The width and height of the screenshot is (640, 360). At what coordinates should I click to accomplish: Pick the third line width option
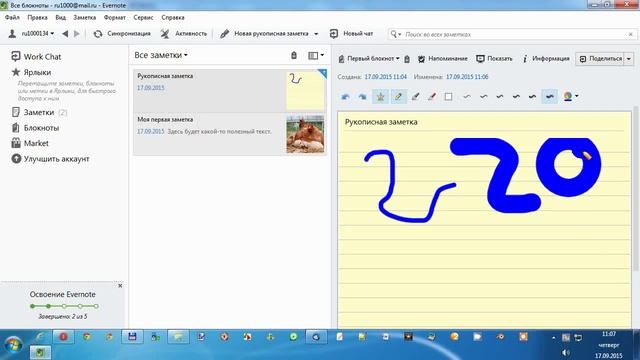pyautogui.click(x=500, y=97)
